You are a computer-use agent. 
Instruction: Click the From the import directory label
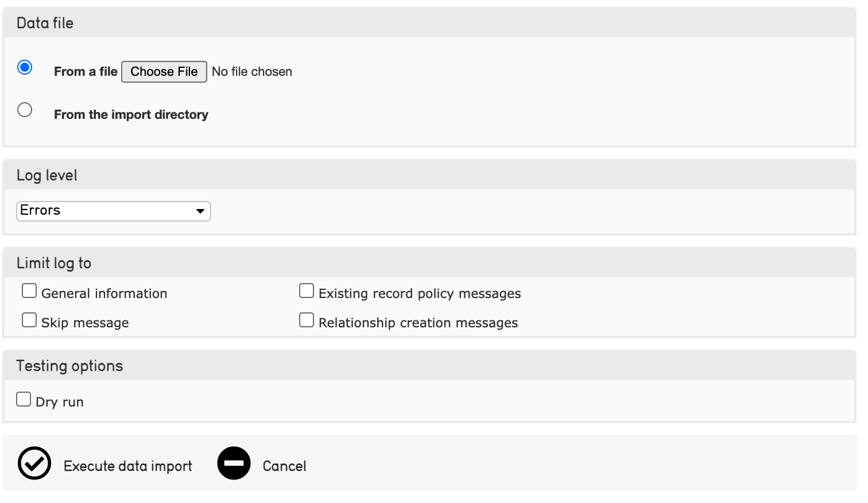coord(131,115)
